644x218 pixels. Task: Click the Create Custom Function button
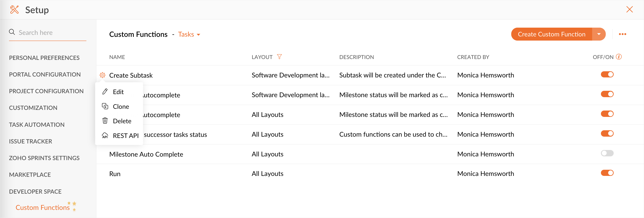click(x=551, y=34)
